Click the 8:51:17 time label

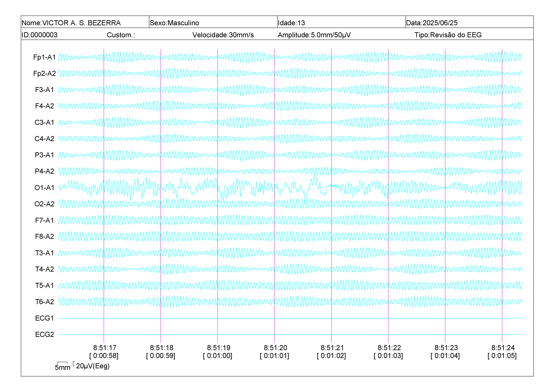105,348
